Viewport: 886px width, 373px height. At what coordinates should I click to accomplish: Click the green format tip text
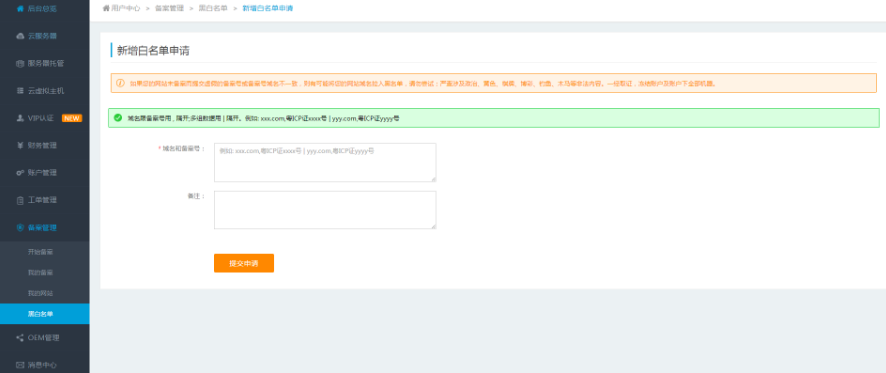click(x=263, y=118)
